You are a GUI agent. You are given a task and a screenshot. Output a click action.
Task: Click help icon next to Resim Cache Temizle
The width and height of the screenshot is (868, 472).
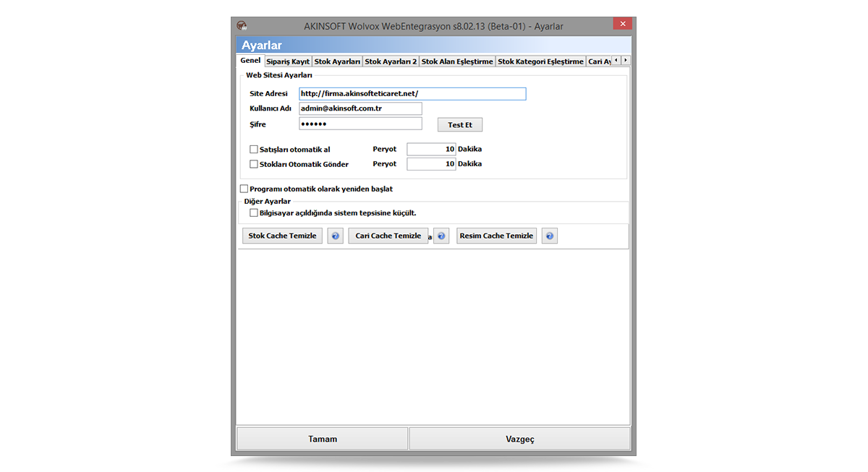(549, 236)
